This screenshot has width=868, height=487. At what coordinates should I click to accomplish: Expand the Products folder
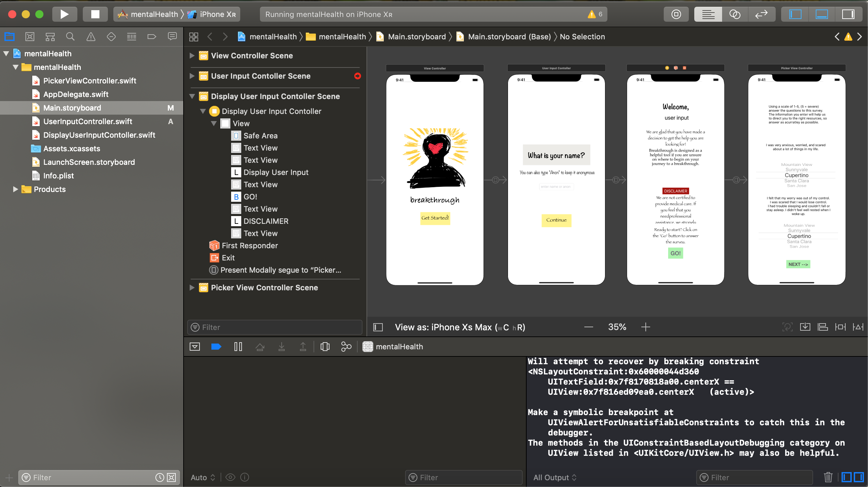pos(15,189)
